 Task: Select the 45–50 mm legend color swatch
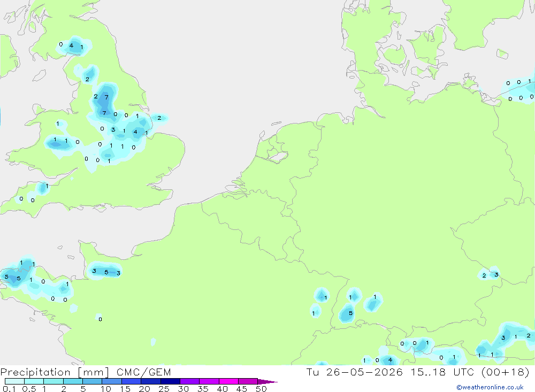[x=248, y=381]
